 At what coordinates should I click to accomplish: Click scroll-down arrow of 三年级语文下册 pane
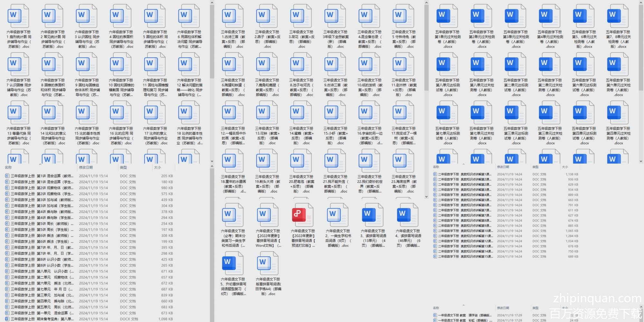(x=426, y=196)
